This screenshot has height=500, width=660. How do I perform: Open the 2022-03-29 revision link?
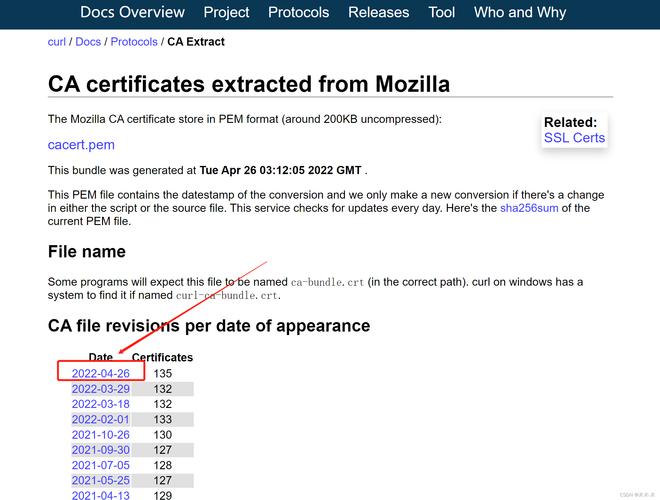[x=101, y=389]
